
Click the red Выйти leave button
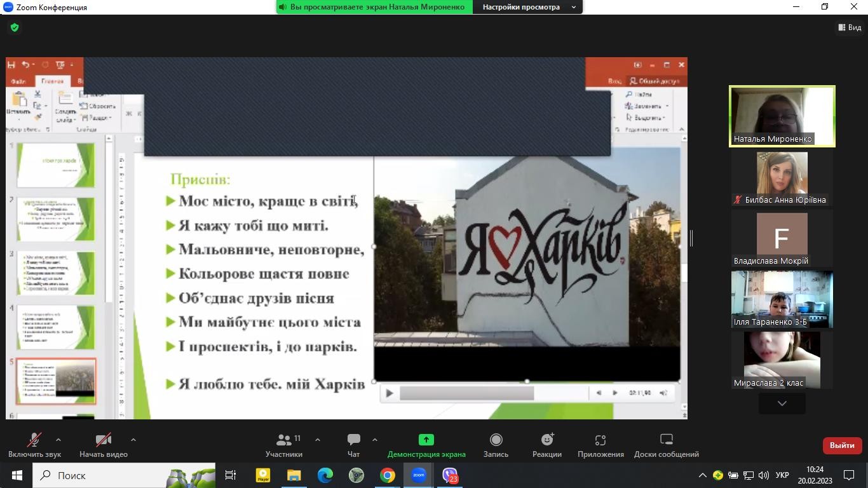click(x=842, y=445)
